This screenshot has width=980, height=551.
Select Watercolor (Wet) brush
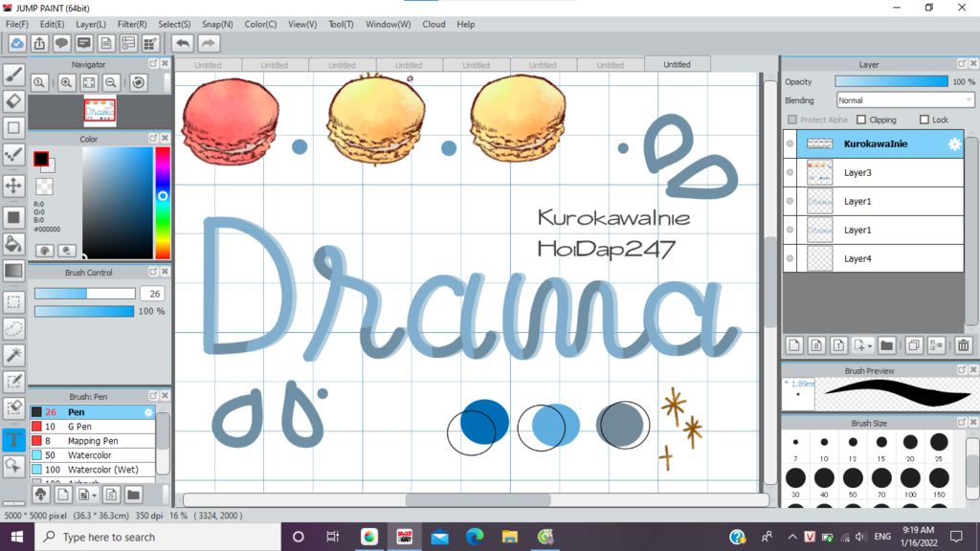click(93, 470)
